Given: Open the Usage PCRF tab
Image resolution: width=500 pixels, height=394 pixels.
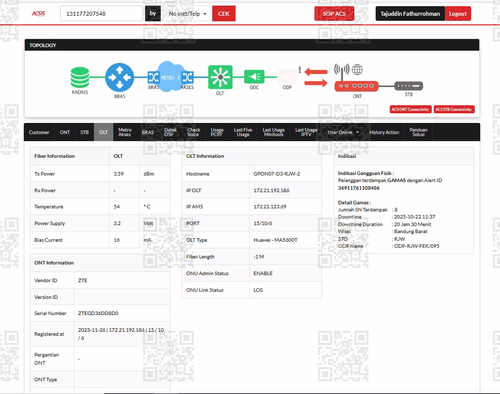Looking at the screenshot, I should point(217,132).
